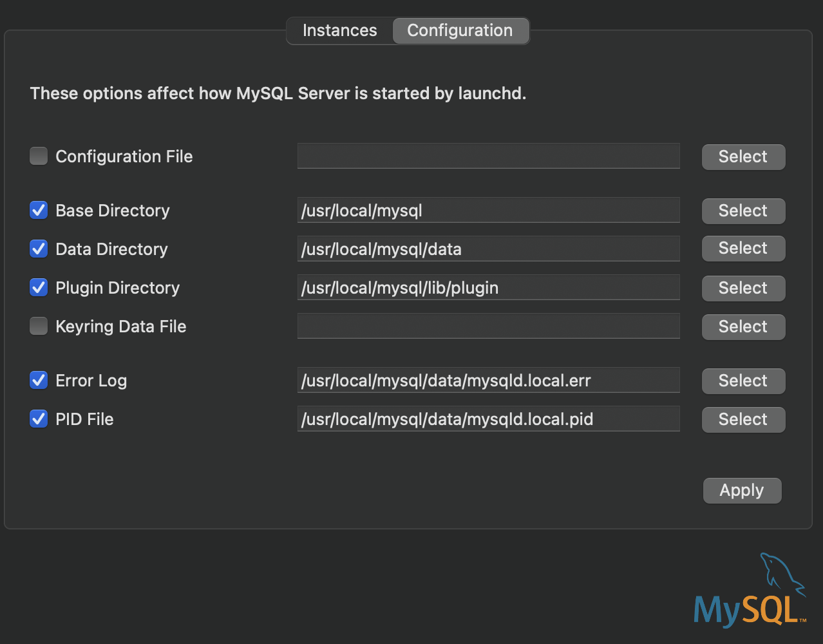Click the Configuration File label
823x644 pixels.
pyautogui.click(x=124, y=156)
